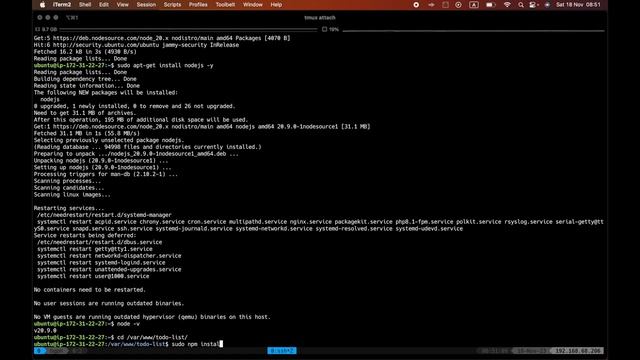
Task: Click the Siri icon
Action: (x=547, y=5)
